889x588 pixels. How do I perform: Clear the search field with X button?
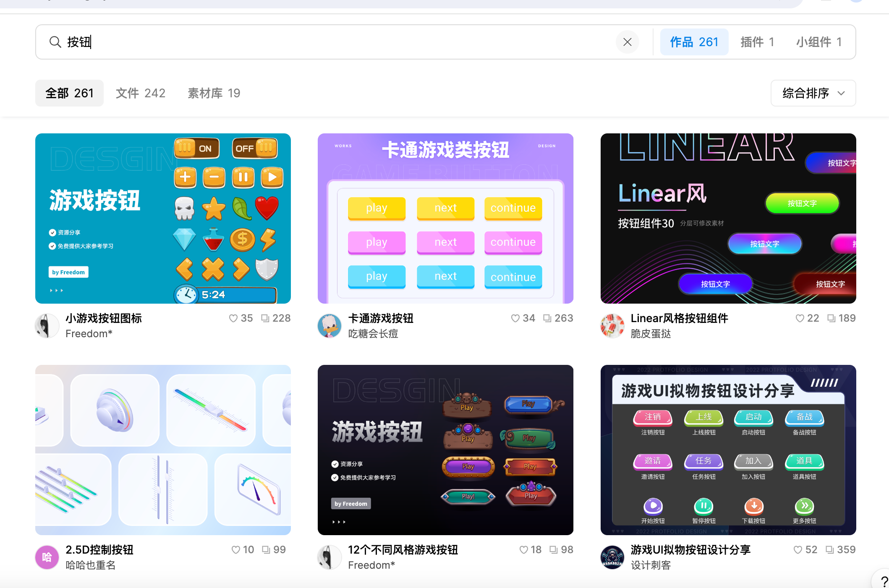627,42
